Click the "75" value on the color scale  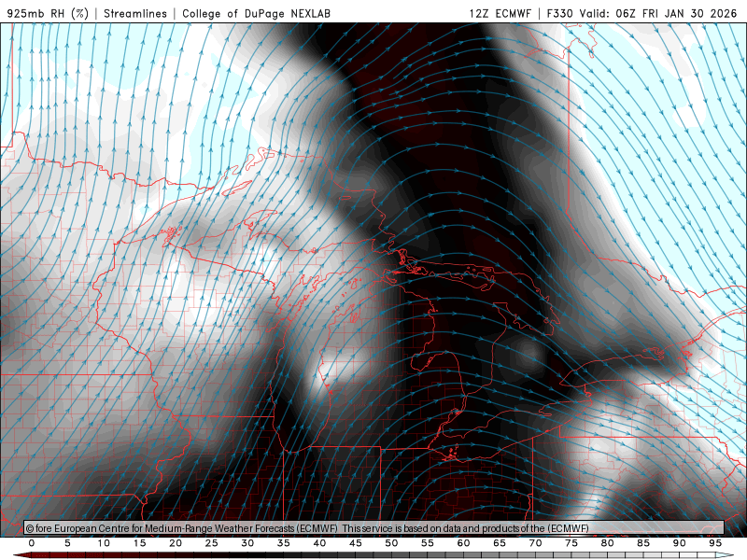tap(571, 543)
